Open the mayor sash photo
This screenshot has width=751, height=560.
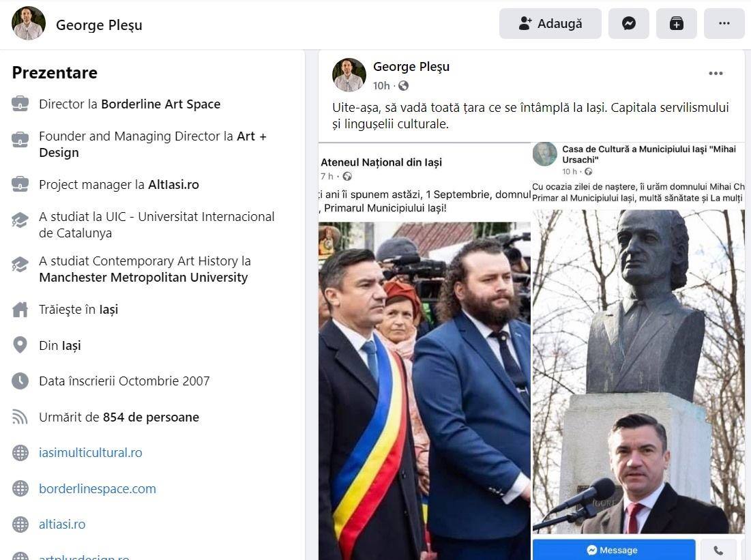[x=424, y=390]
